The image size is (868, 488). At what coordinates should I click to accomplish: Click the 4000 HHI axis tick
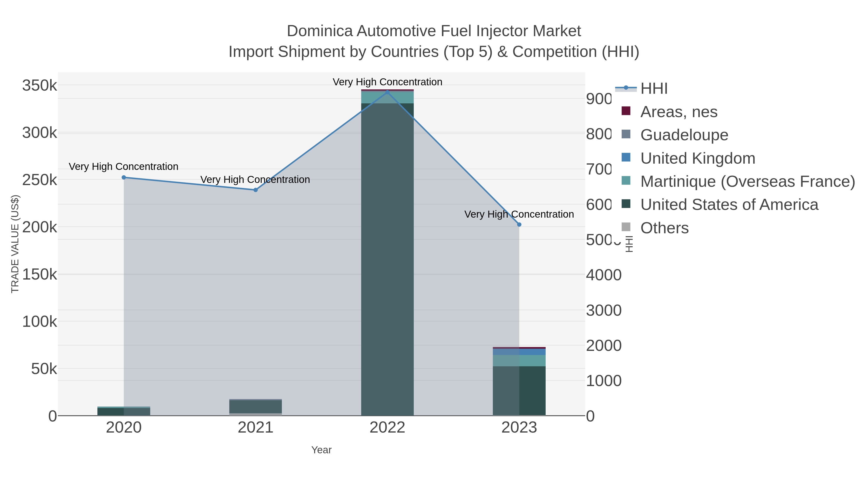click(x=604, y=275)
